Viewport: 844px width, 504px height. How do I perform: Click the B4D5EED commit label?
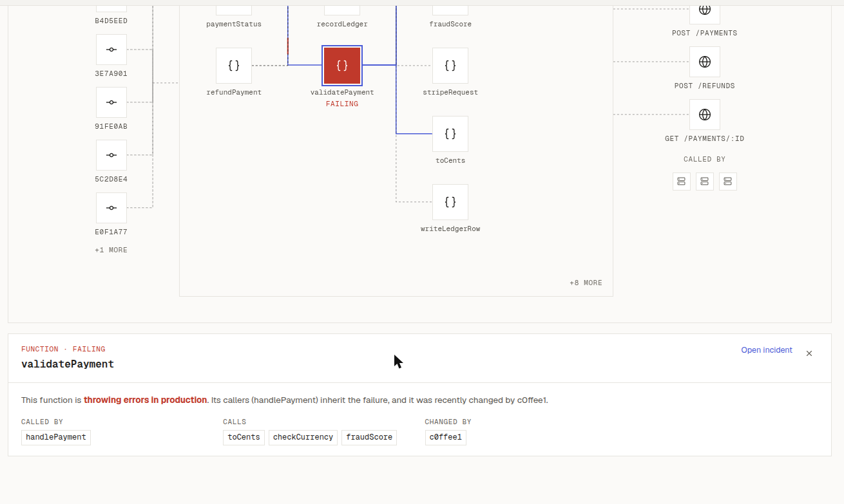click(111, 21)
